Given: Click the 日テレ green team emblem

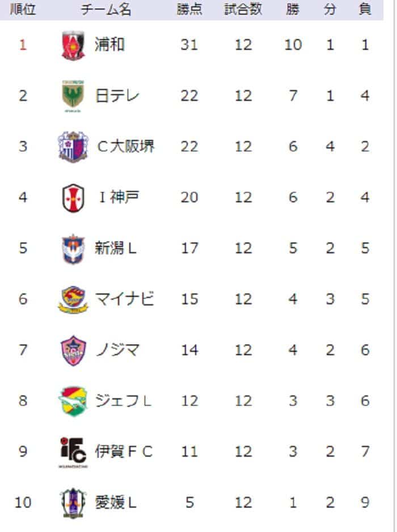Looking at the screenshot, I should coord(73,96).
